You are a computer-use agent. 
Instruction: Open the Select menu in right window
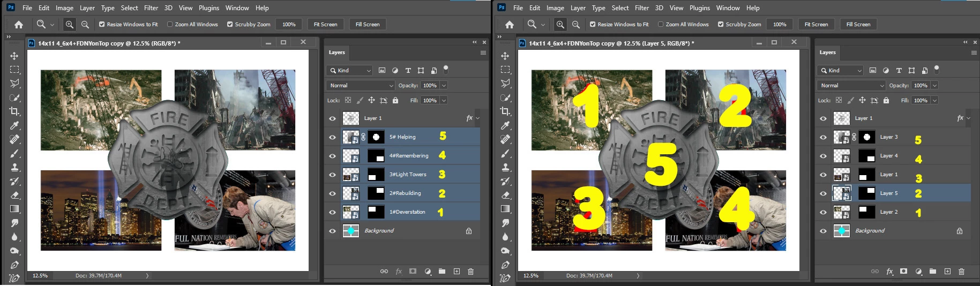(620, 8)
